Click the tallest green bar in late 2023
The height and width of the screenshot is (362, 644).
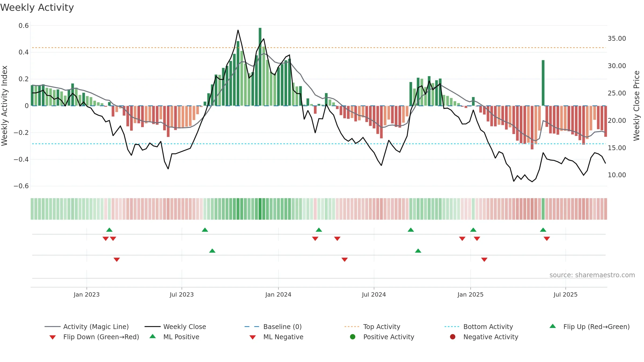pos(260,67)
